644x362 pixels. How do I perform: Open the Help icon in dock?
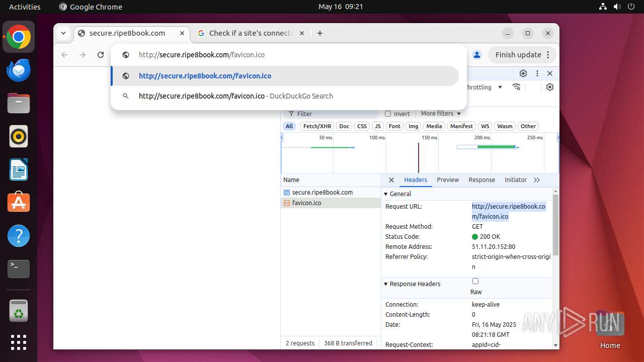click(19, 236)
